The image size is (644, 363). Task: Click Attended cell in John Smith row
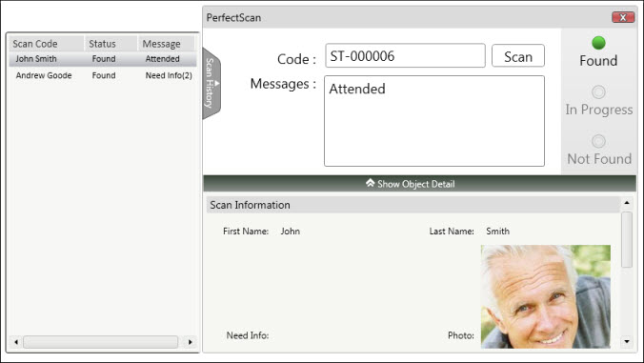click(162, 59)
